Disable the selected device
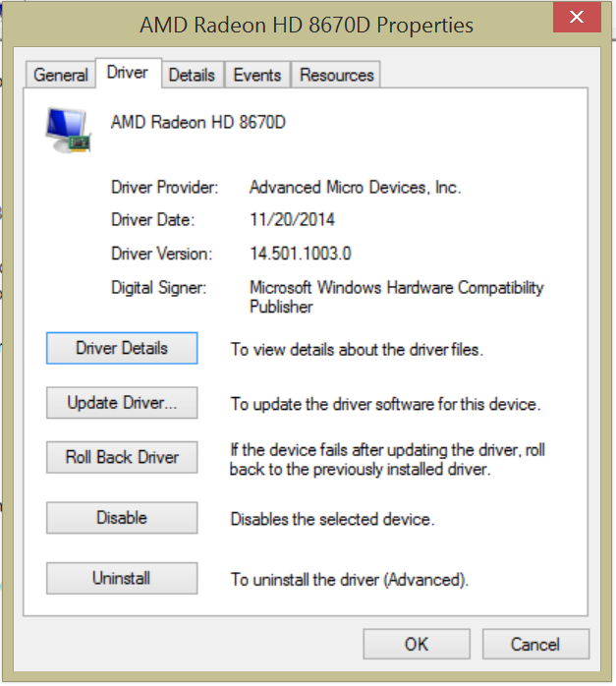 [x=122, y=518]
